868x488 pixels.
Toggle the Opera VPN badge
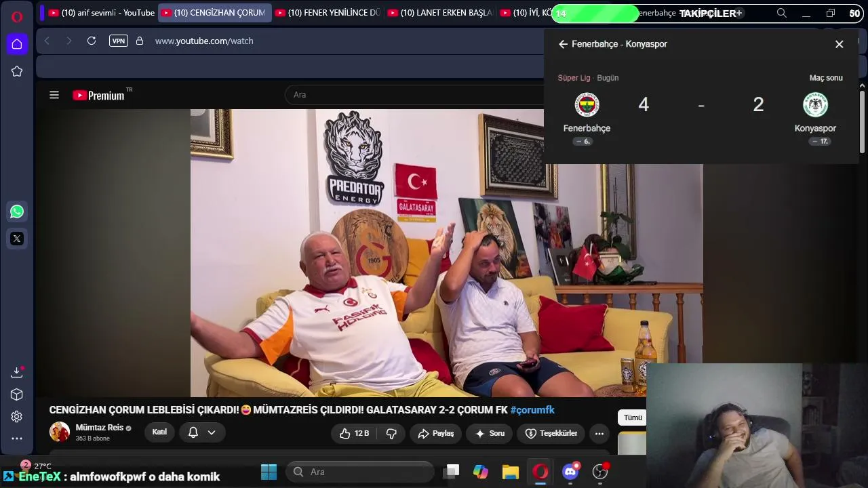tap(119, 41)
